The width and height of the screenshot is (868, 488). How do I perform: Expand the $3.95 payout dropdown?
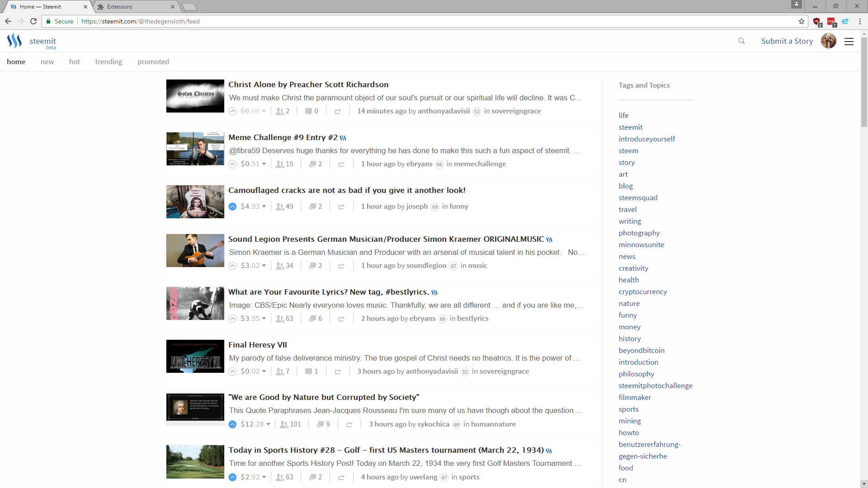click(x=253, y=319)
